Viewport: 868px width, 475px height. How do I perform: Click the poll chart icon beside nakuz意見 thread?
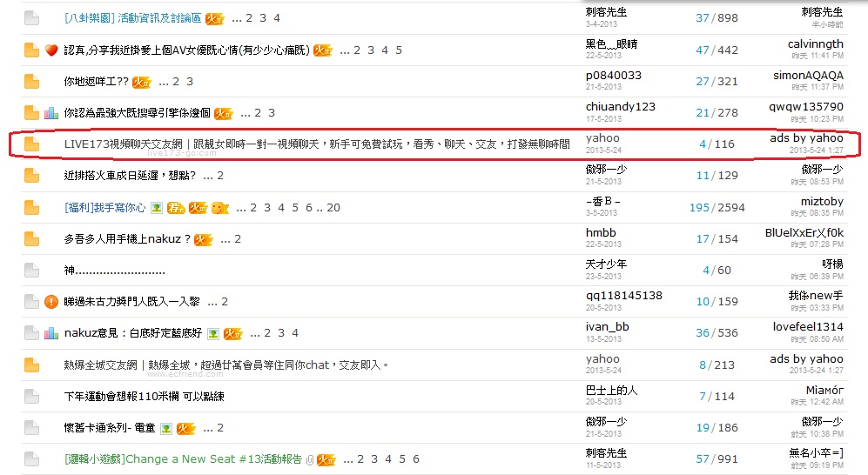click(51, 333)
